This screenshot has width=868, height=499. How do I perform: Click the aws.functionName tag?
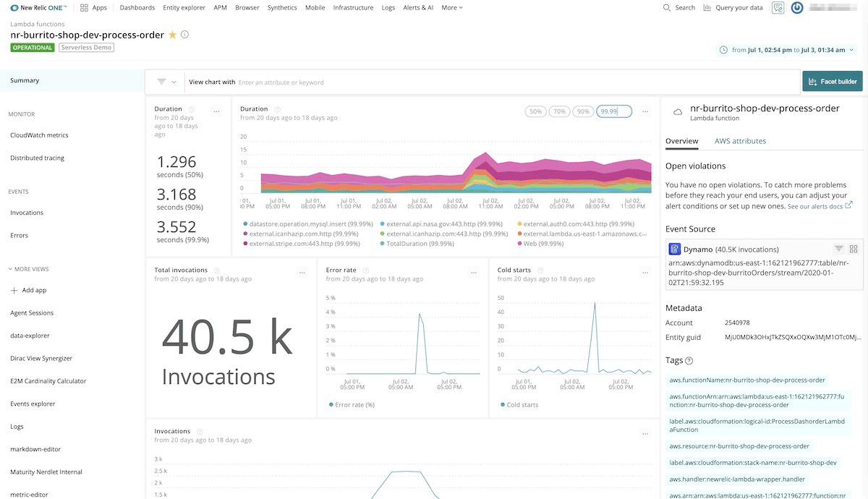pos(747,380)
